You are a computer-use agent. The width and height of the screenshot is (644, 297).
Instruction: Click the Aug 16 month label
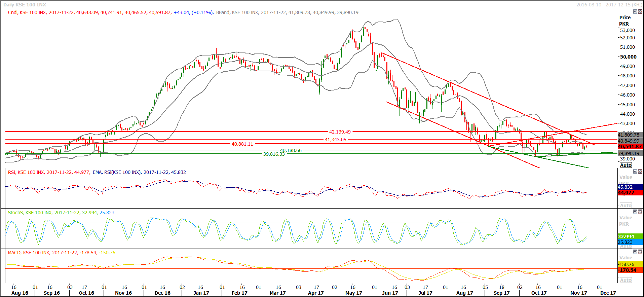click(x=20, y=293)
